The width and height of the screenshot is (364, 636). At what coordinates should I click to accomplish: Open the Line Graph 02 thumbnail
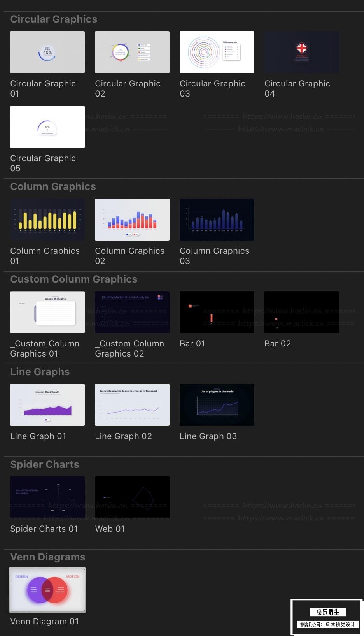[x=132, y=405]
